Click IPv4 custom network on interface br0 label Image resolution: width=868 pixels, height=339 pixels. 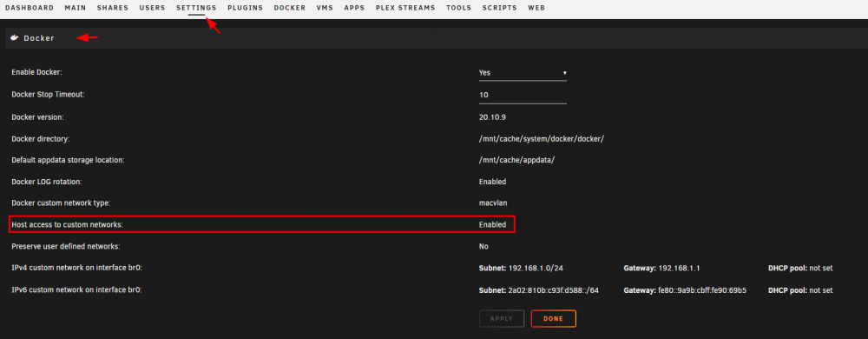(x=77, y=268)
